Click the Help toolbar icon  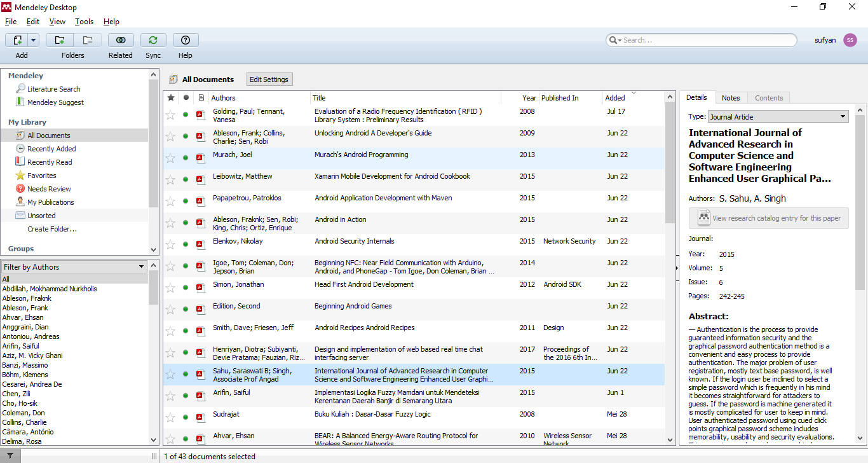point(186,40)
